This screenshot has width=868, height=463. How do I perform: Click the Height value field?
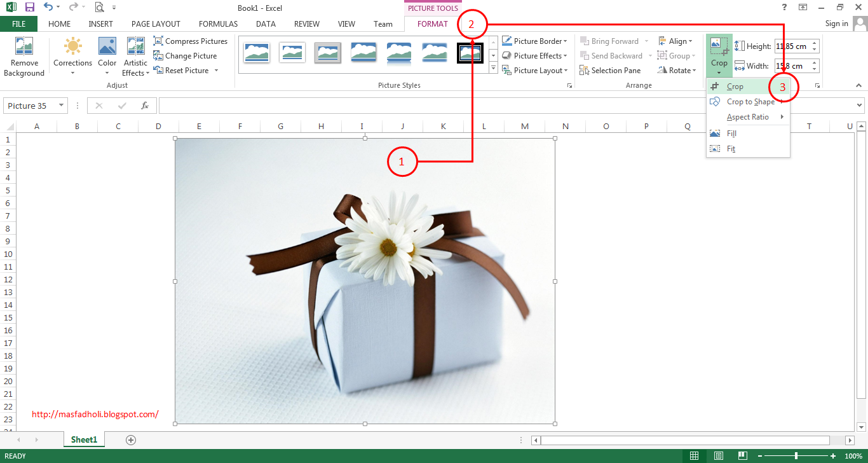792,46
